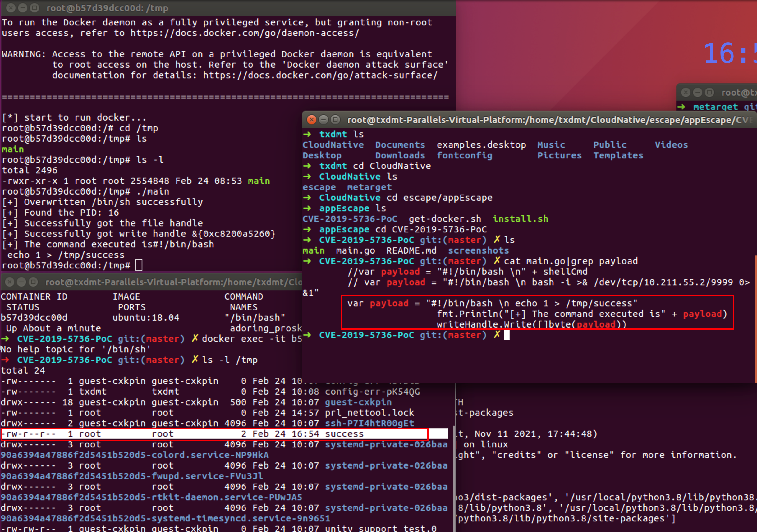
Task: Maximize the partially hidden metarget terminal
Action: click(709, 93)
